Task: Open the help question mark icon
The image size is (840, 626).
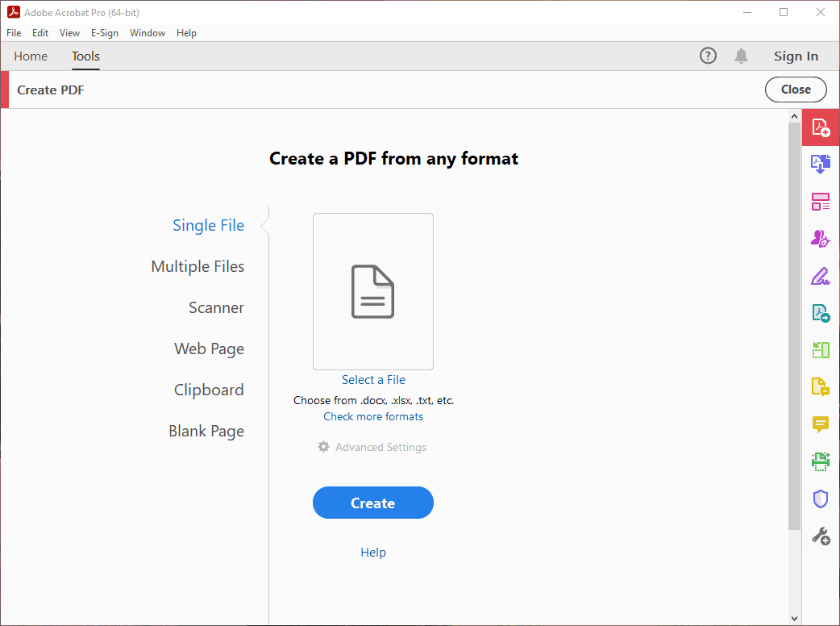Action: pos(708,56)
